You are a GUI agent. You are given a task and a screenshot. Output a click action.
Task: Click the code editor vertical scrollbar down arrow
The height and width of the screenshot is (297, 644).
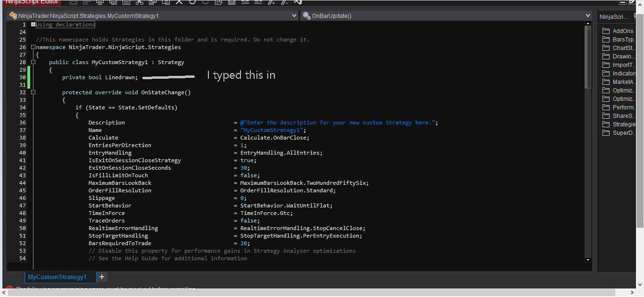click(587, 260)
